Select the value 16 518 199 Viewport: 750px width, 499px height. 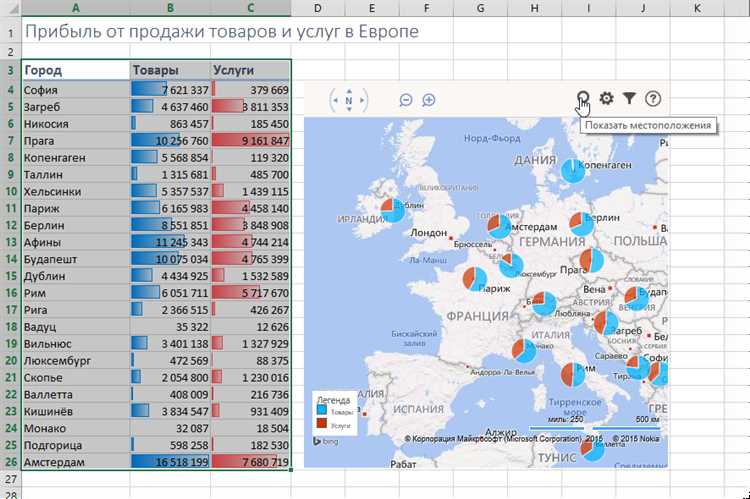click(170, 462)
